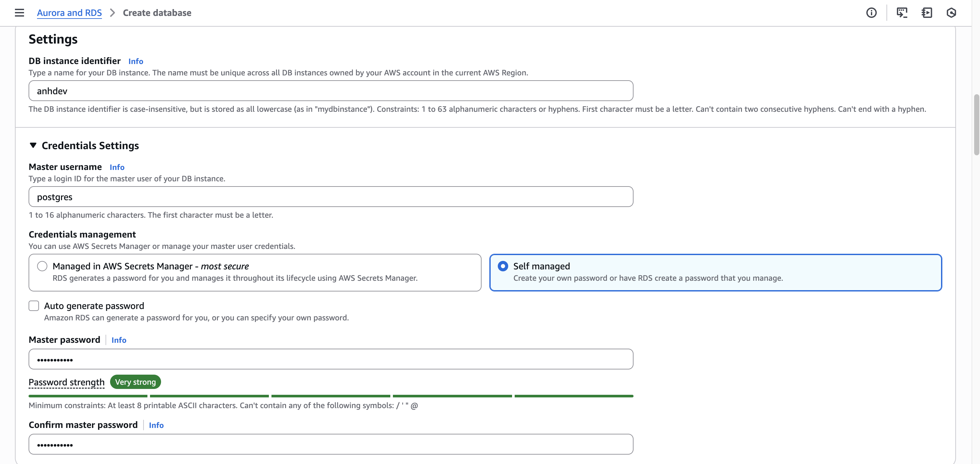
Task: Open the info help panel icon
Action: tap(871, 13)
